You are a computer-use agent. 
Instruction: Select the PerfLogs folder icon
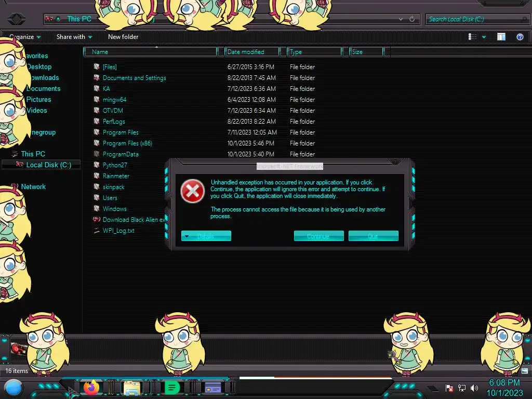[x=97, y=121]
